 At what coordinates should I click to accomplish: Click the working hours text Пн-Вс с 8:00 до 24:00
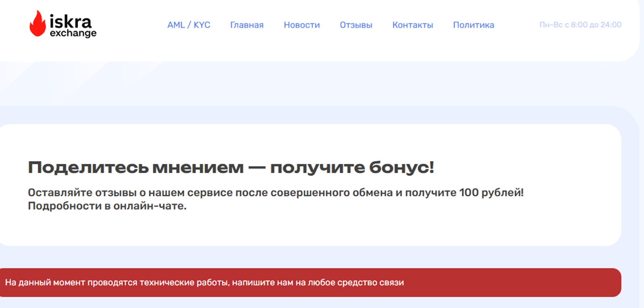coord(580,25)
